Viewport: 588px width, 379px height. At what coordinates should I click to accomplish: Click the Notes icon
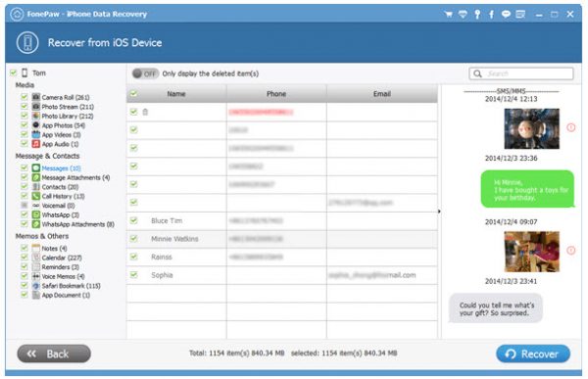coord(36,248)
